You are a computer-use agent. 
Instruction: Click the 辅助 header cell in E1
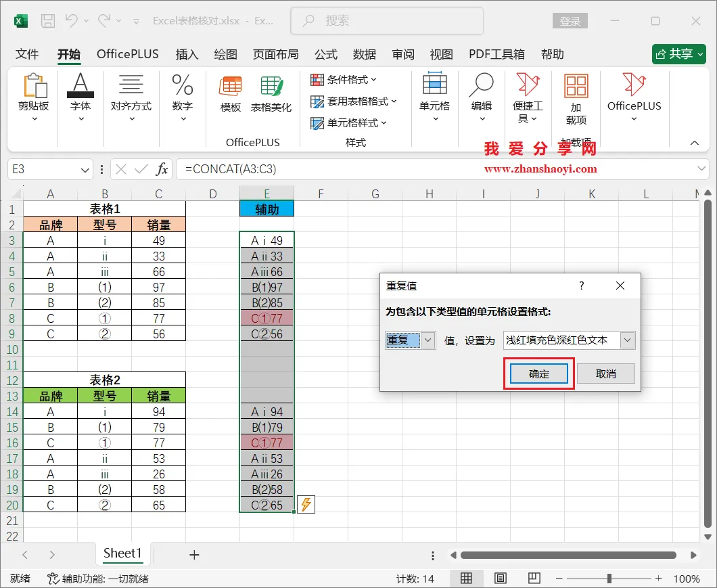(267, 209)
